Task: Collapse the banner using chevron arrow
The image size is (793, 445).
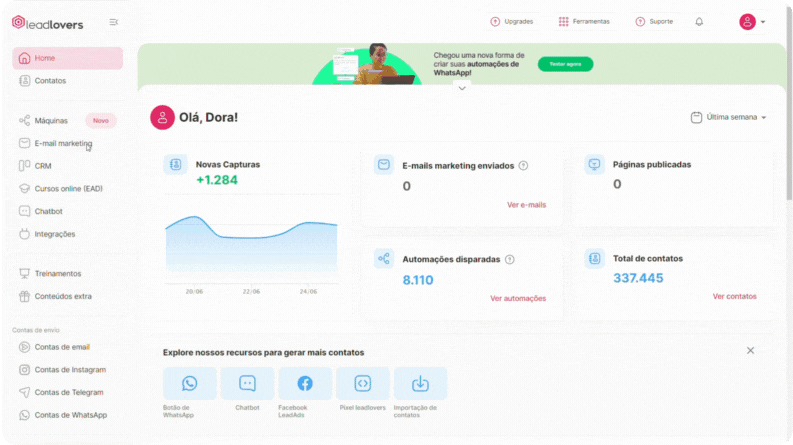Action: click(x=462, y=88)
